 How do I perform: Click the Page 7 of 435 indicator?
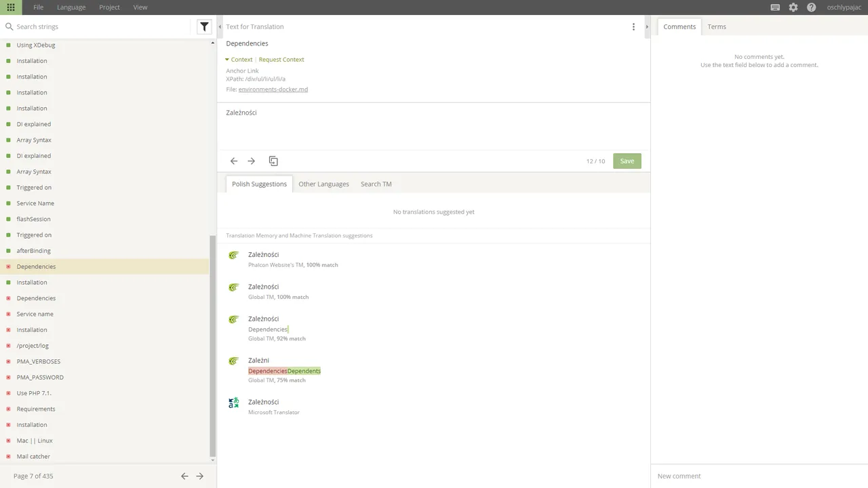(33, 476)
